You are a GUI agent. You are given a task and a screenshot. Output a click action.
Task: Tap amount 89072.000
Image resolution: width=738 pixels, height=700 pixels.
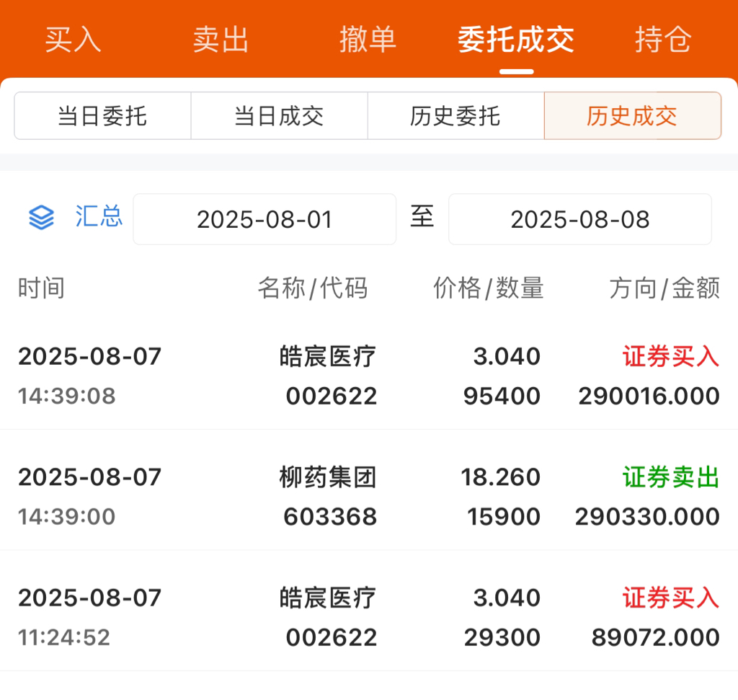pyautogui.click(x=656, y=637)
